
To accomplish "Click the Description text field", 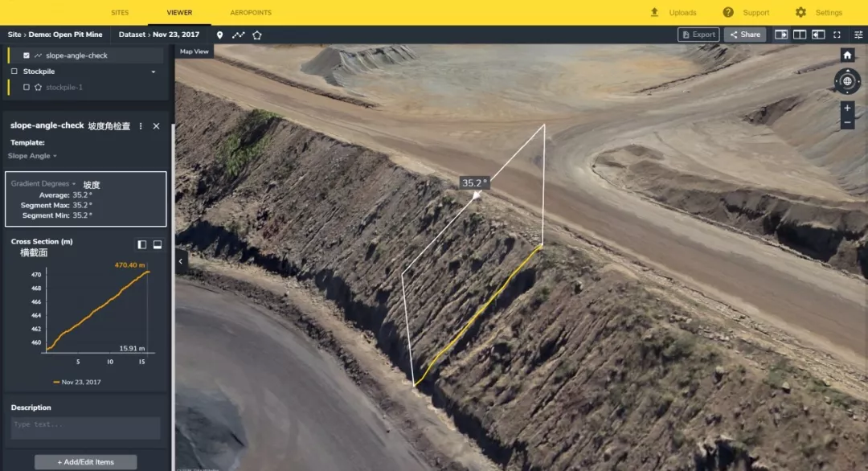I will pos(85,427).
